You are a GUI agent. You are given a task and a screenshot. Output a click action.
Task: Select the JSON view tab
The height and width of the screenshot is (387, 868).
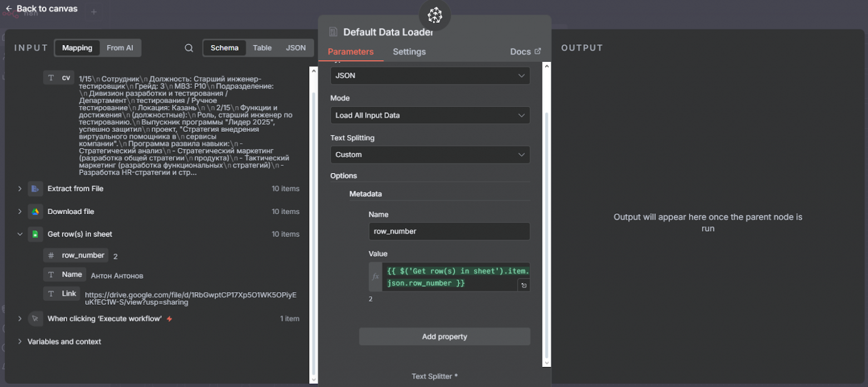295,48
